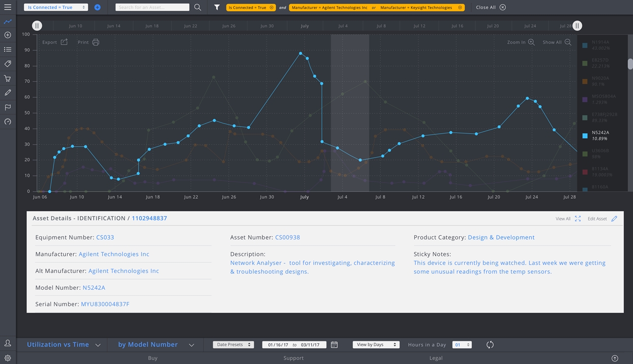Viewport: 633px width, 364px height.
Task: Open the hamburger menu
Action: pos(8,7)
